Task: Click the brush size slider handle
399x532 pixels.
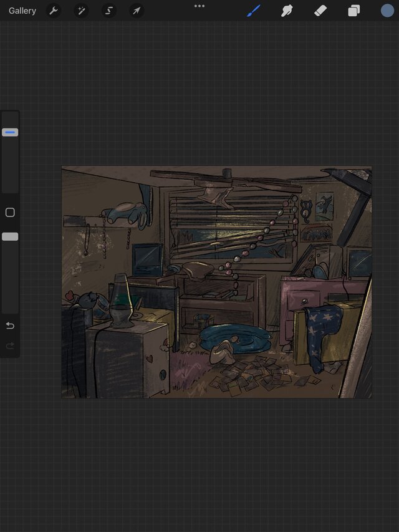Action: tap(10, 132)
